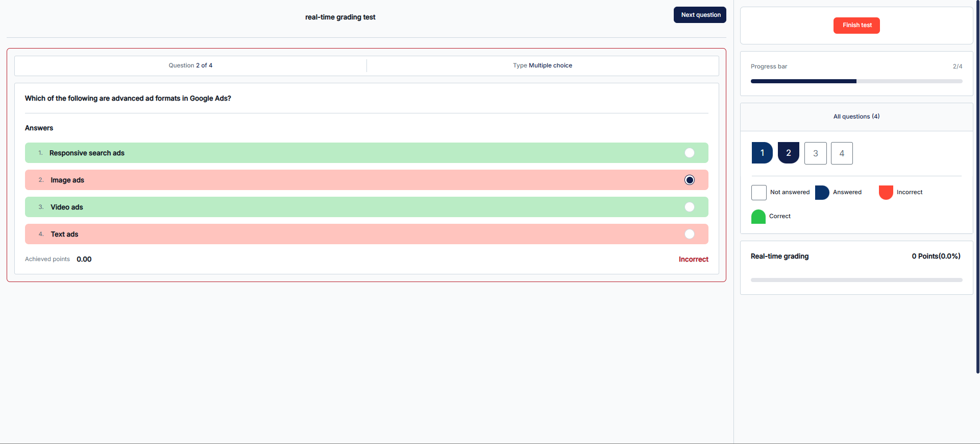Go to question 3 navigator tile
Viewport: 980px width, 444px height.
815,153
